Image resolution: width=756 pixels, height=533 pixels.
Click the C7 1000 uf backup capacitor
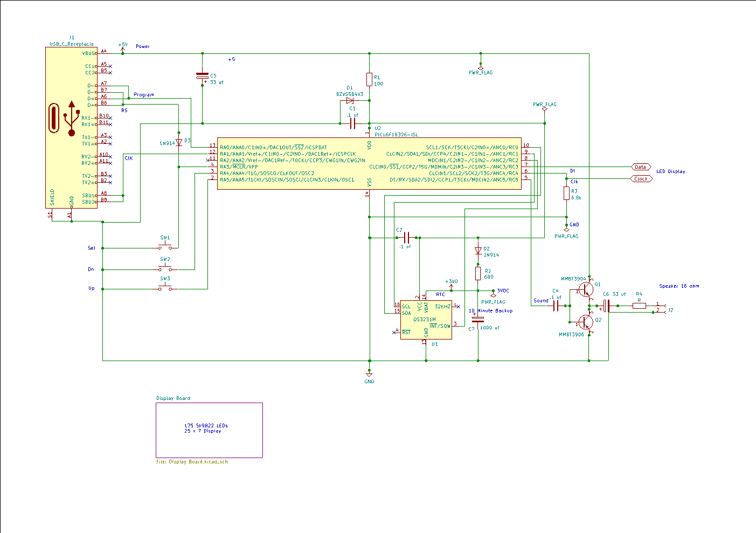[478, 319]
